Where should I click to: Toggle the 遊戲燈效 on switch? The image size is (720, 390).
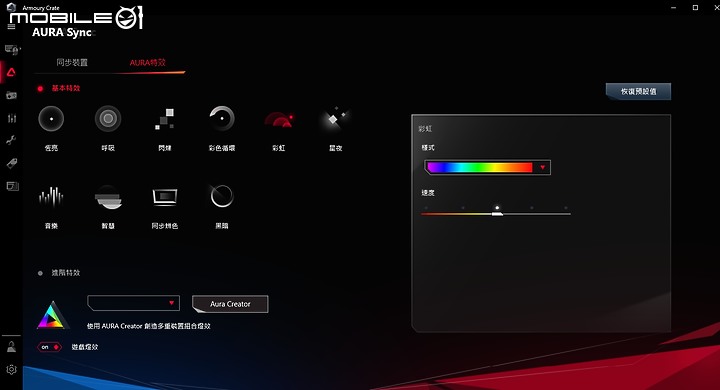pyautogui.click(x=49, y=347)
